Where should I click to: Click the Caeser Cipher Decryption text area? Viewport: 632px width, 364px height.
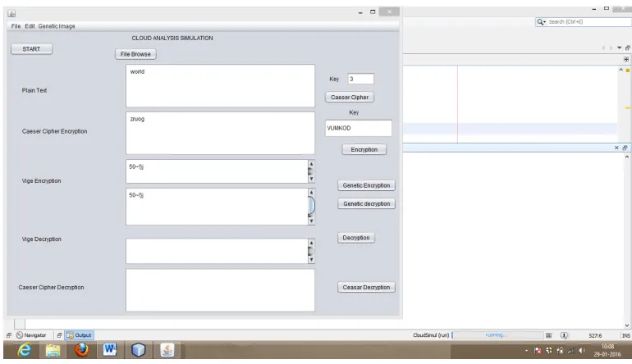tap(220, 290)
